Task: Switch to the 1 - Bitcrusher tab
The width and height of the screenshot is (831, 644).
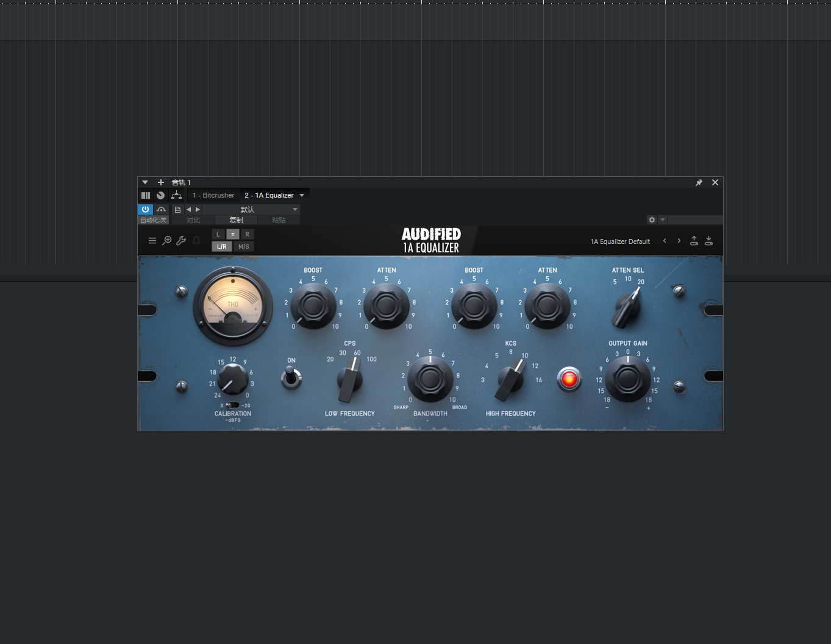Action: (213, 195)
